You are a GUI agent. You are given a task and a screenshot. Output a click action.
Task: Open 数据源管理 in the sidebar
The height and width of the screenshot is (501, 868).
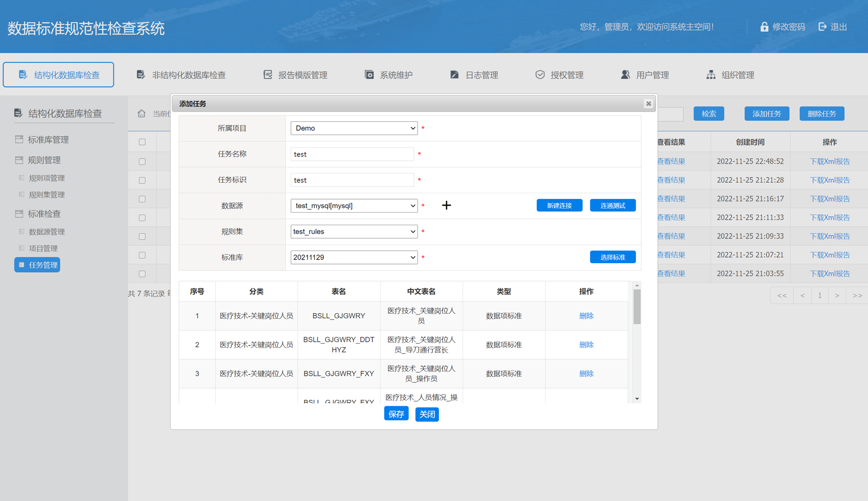coord(46,232)
